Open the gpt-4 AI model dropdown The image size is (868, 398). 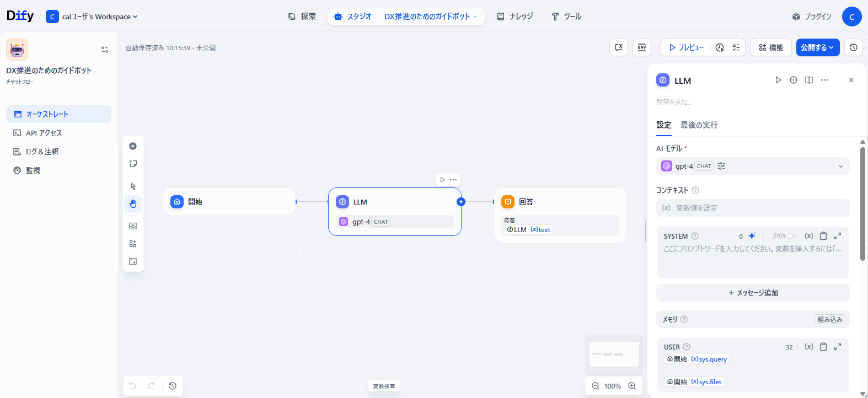pyautogui.click(x=753, y=166)
